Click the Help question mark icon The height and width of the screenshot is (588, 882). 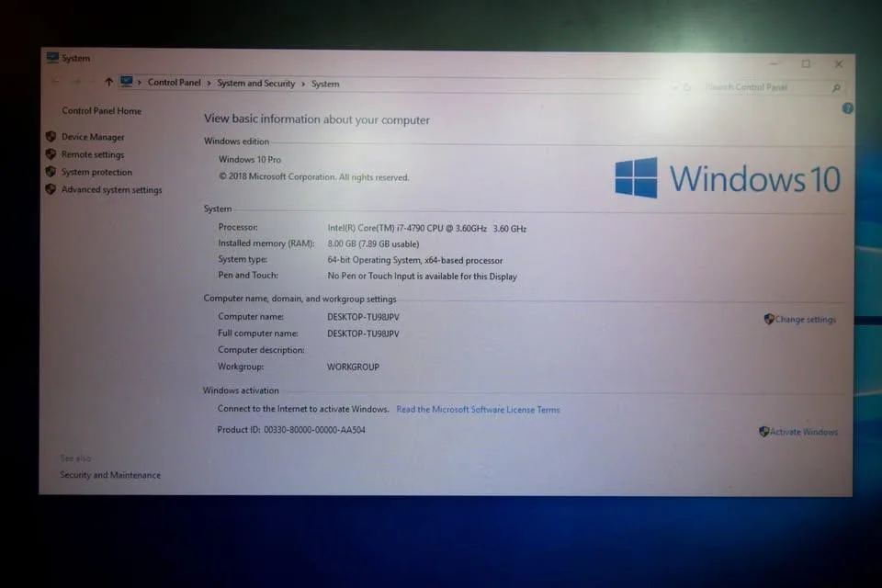pyautogui.click(x=846, y=108)
